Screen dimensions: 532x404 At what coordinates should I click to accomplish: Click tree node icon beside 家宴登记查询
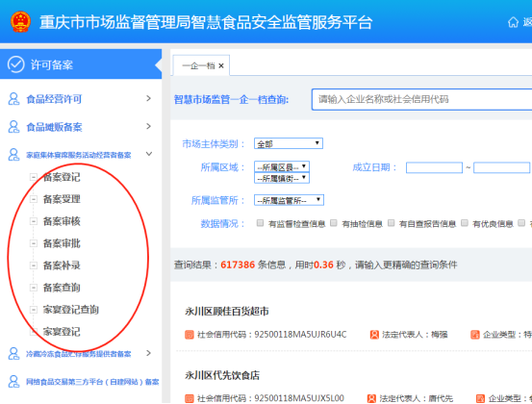tap(34, 310)
